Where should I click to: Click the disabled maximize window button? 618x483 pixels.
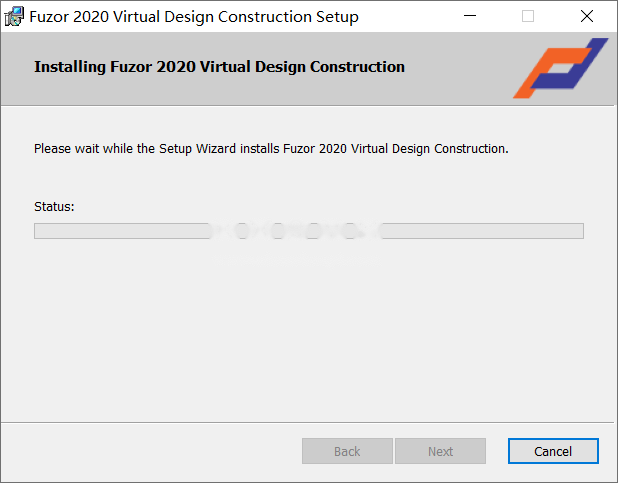coord(528,16)
